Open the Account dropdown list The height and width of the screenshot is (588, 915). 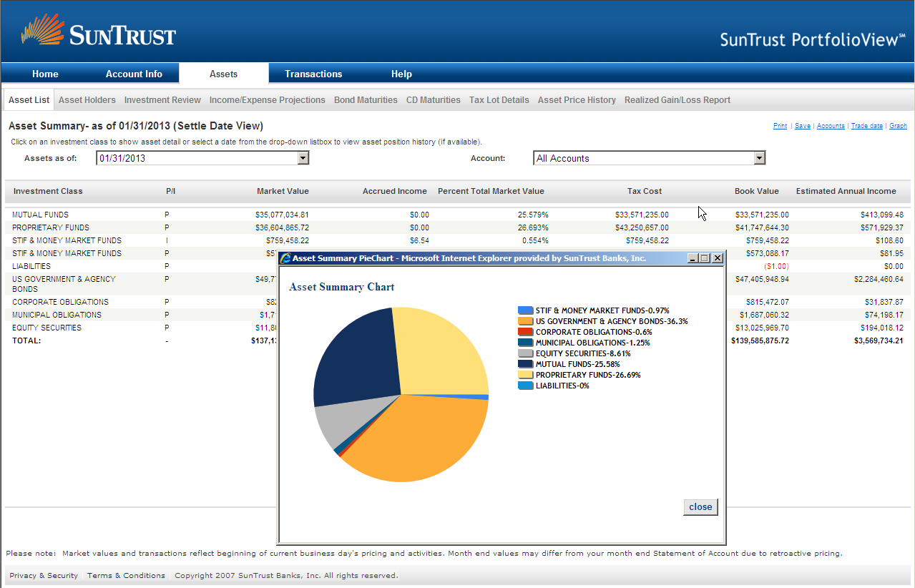(x=760, y=158)
